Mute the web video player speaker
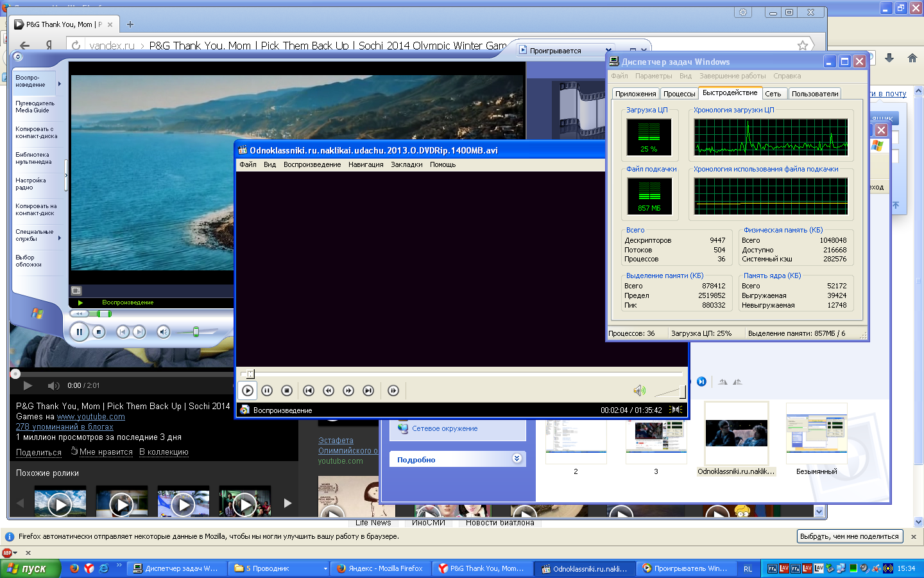The height and width of the screenshot is (578, 924). point(53,386)
